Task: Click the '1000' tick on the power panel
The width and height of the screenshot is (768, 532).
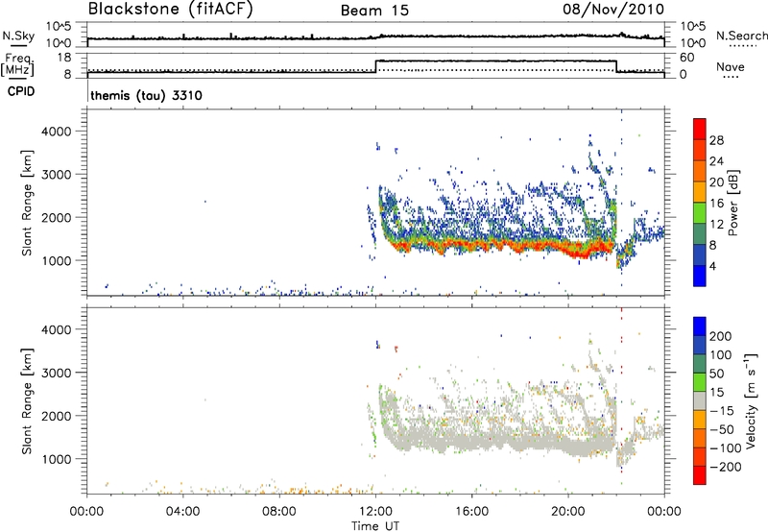Action: (x=56, y=260)
